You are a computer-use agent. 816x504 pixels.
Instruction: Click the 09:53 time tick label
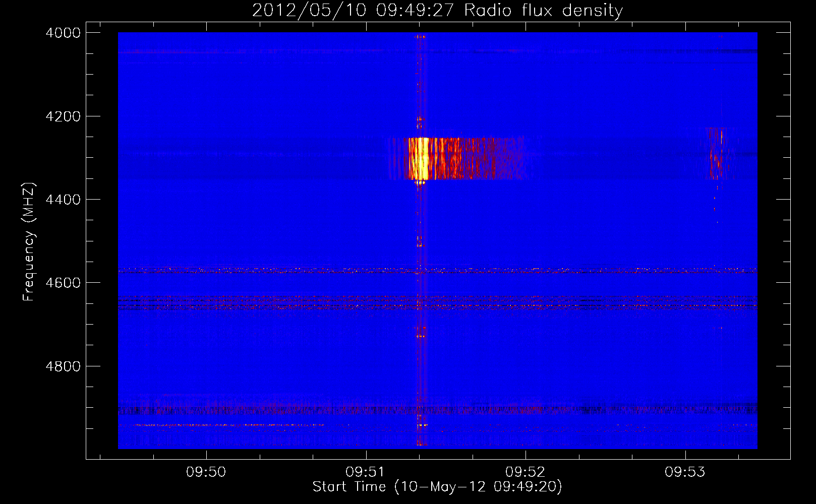click(x=684, y=472)
